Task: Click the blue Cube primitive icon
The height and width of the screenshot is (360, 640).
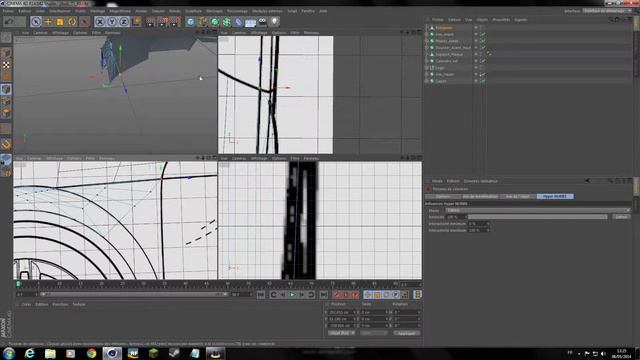Action: point(191,21)
